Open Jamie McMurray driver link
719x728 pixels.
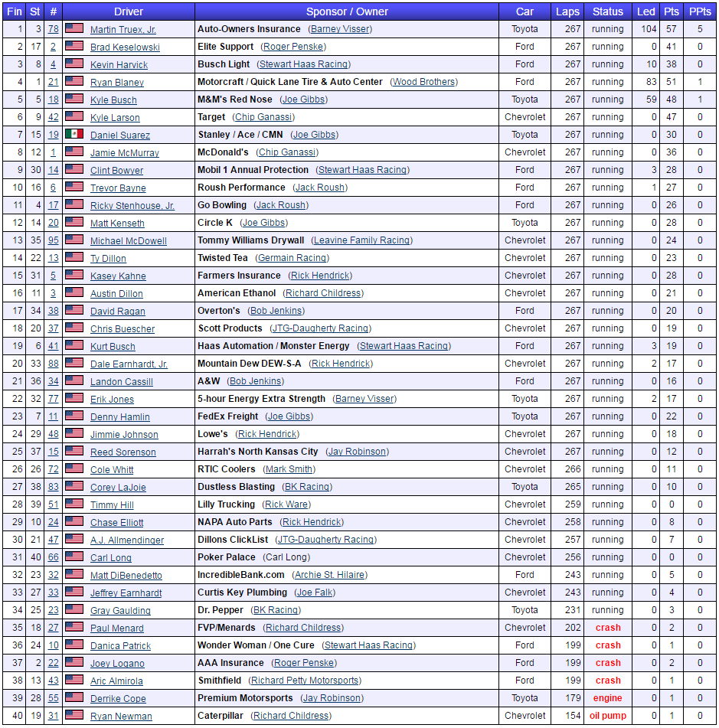pyautogui.click(x=125, y=153)
